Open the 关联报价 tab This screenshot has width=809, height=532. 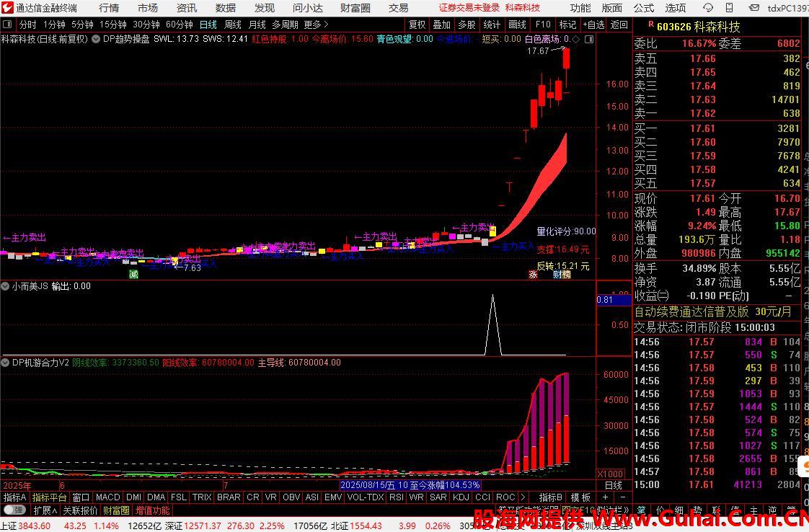pyautogui.click(x=80, y=510)
